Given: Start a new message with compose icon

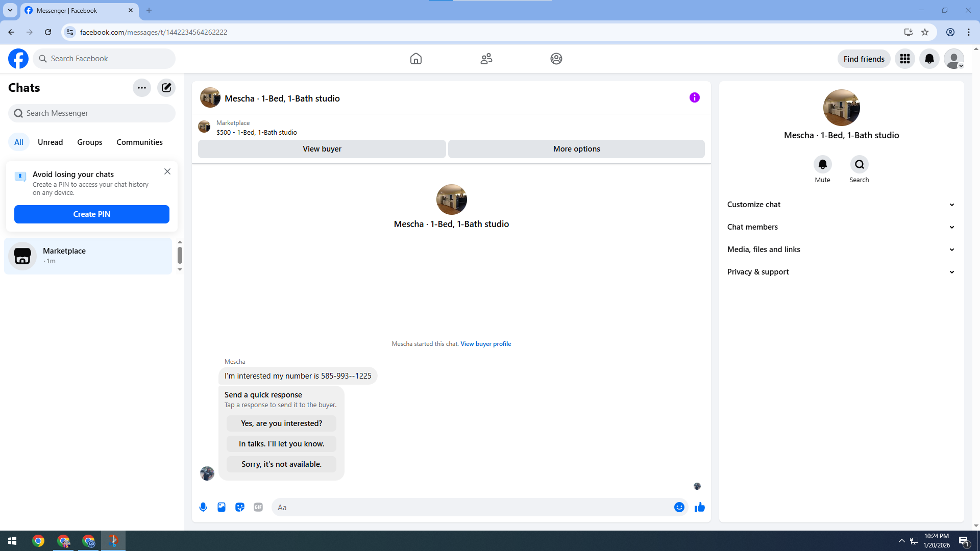Looking at the screenshot, I should coord(166,88).
